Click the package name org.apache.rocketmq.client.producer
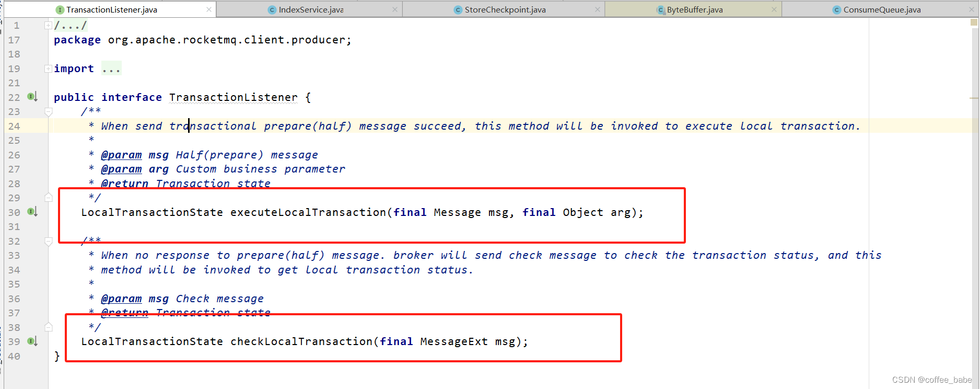980x389 pixels. coord(226,40)
